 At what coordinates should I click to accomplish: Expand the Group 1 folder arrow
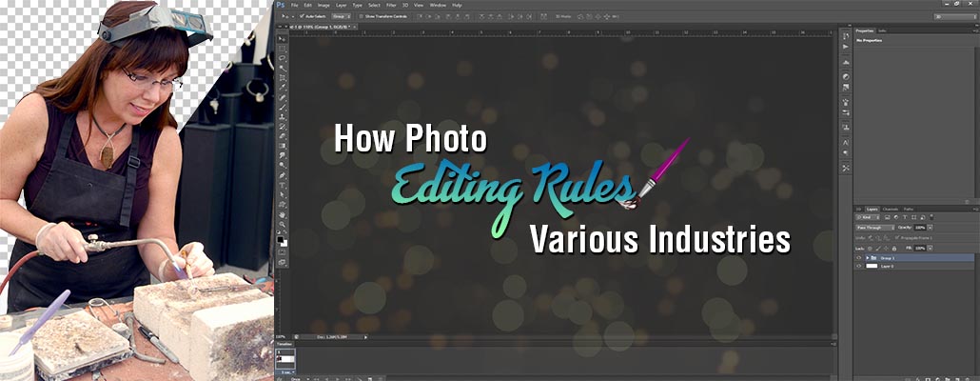pos(868,258)
